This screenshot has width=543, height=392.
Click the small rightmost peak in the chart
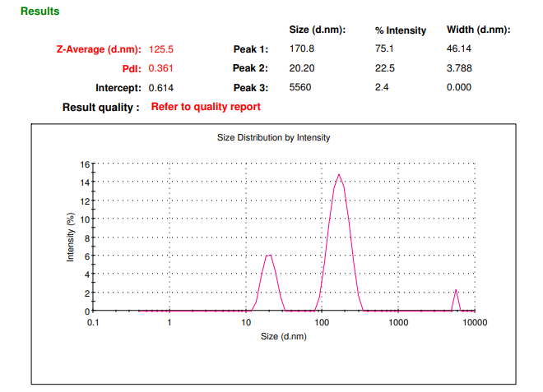click(x=456, y=291)
